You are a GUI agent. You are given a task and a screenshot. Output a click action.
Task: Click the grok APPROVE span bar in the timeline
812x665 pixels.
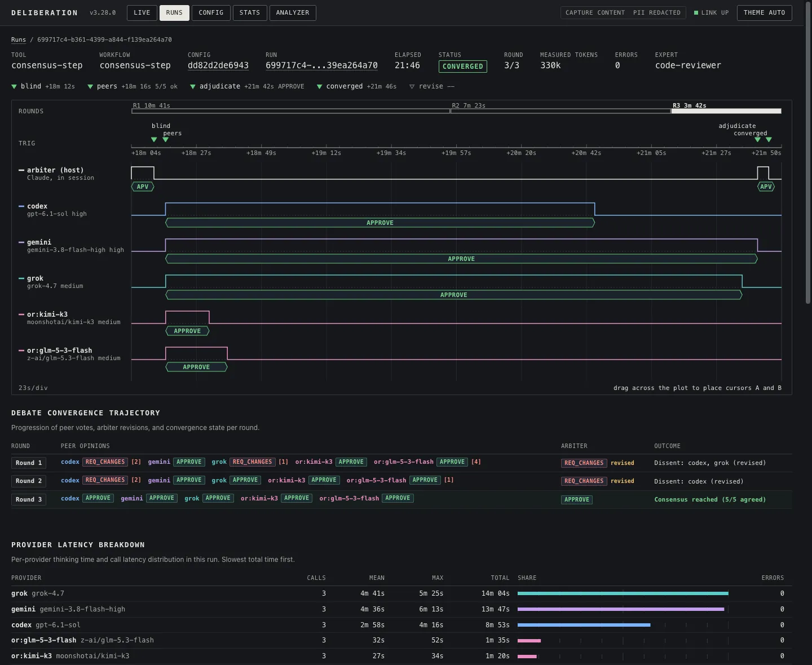[x=454, y=295]
